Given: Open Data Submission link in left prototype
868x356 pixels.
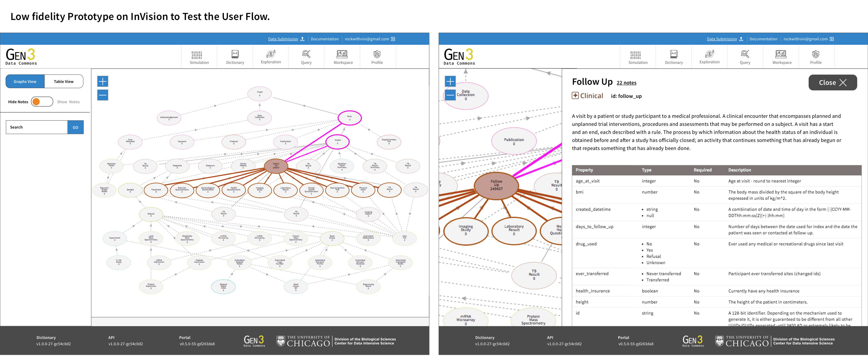Looking at the screenshot, I should coord(283,39).
